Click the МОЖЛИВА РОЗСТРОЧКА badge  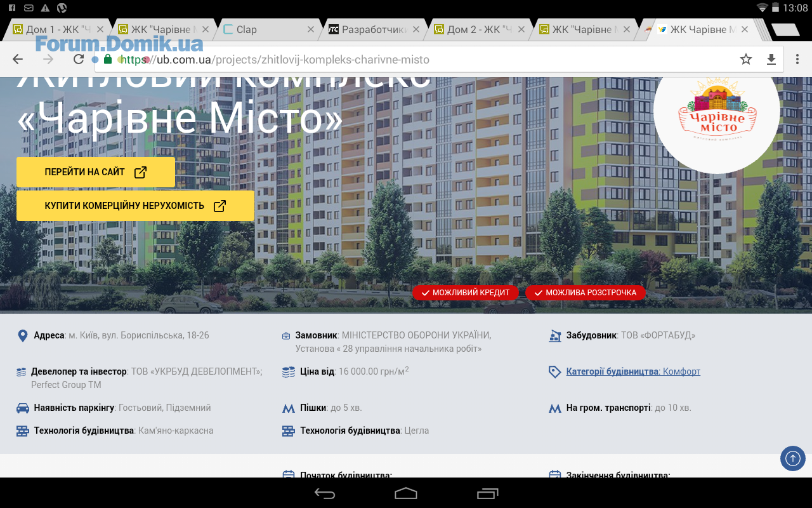pos(585,293)
